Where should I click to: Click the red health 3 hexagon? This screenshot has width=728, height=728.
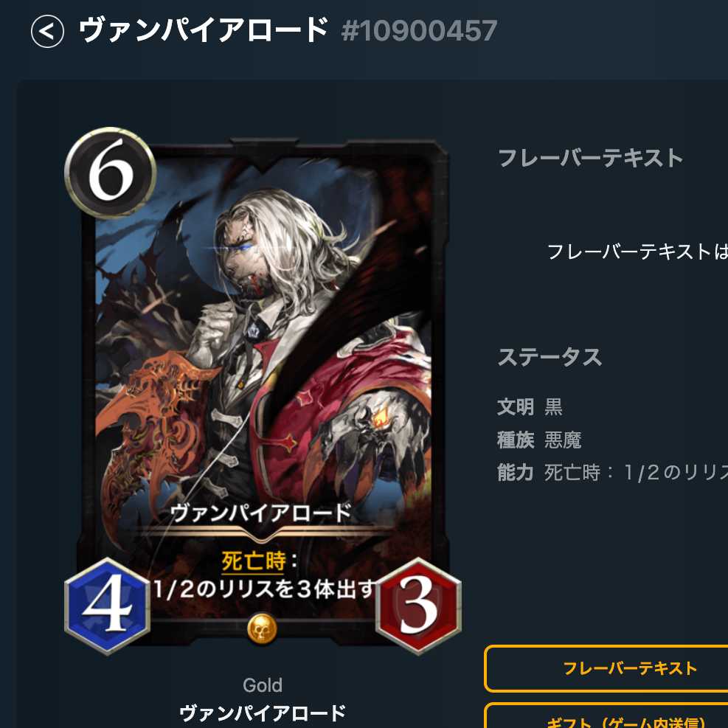coord(418,606)
